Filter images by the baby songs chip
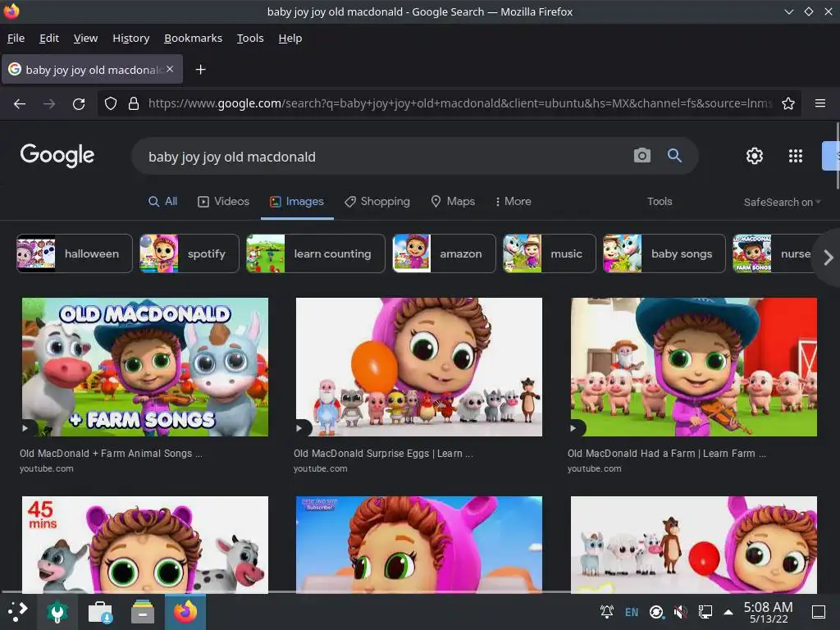Image resolution: width=840 pixels, height=630 pixels. point(664,253)
